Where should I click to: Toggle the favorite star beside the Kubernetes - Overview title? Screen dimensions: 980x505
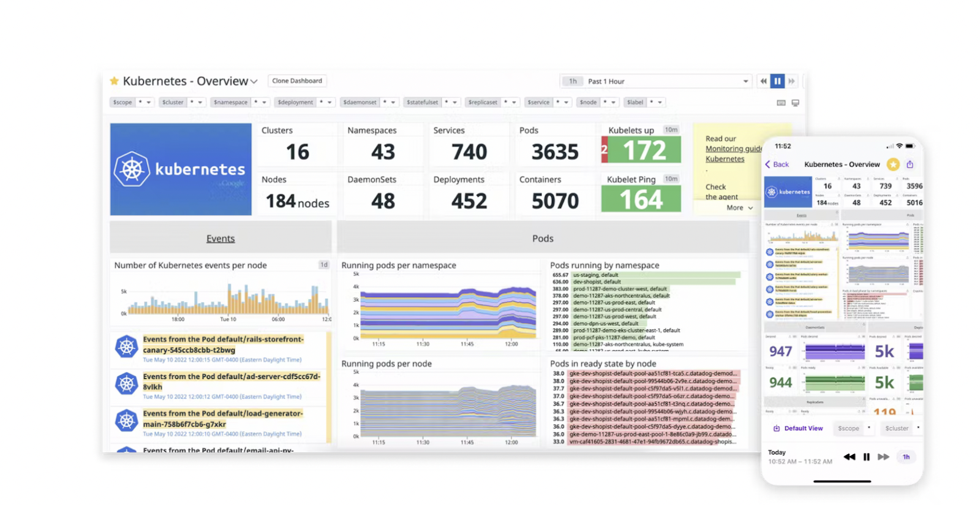114,81
